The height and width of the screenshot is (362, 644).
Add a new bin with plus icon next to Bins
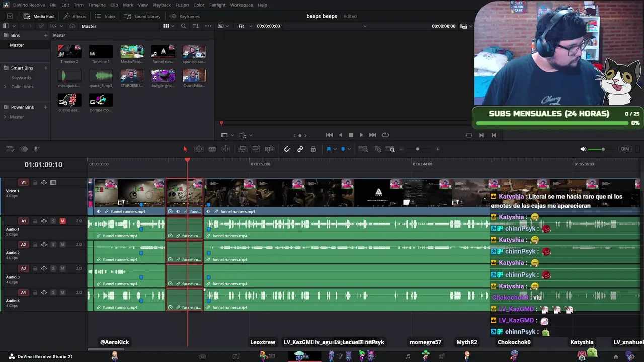(46, 36)
